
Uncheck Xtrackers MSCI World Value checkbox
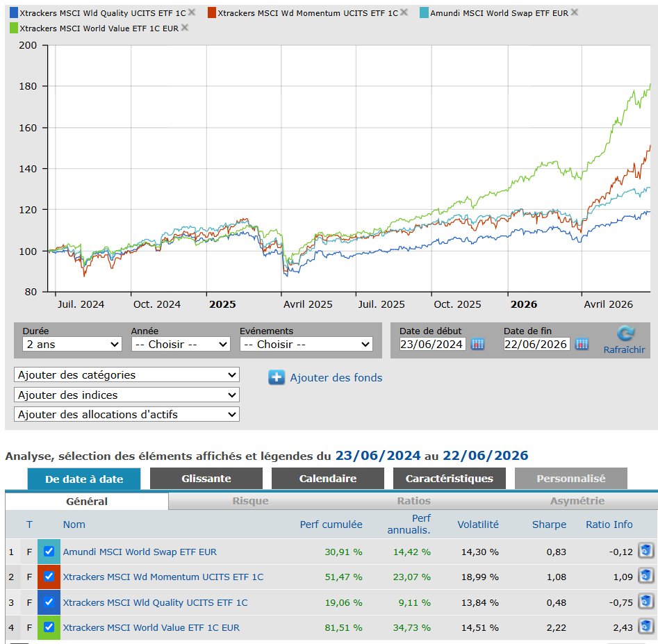click(x=49, y=627)
